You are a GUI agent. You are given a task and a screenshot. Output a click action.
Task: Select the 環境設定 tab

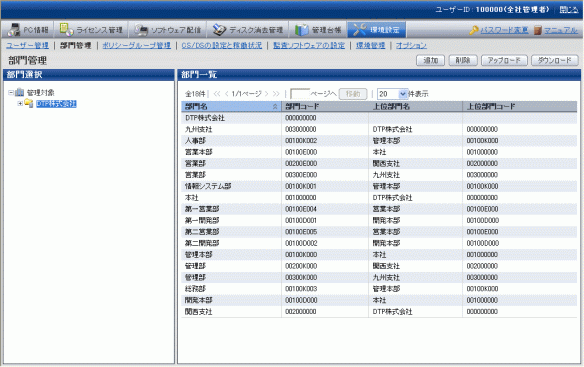click(x=377, y=30)
